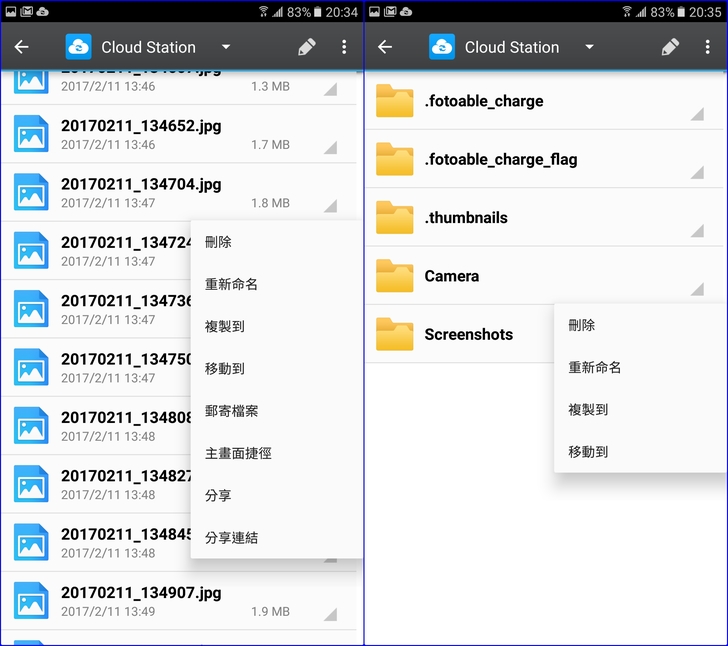Tap the image icon of 20170211_134652.jpg
728x646 pixels.
point(31,134)
